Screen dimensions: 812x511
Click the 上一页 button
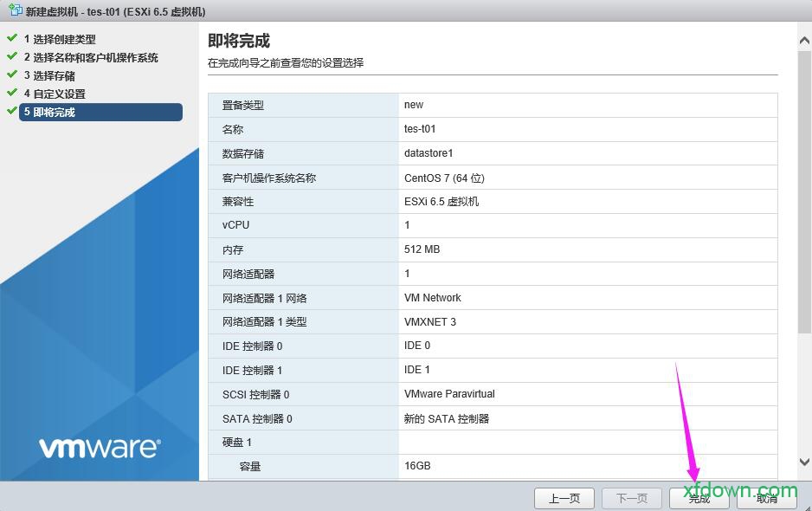(x=564, y=498)
